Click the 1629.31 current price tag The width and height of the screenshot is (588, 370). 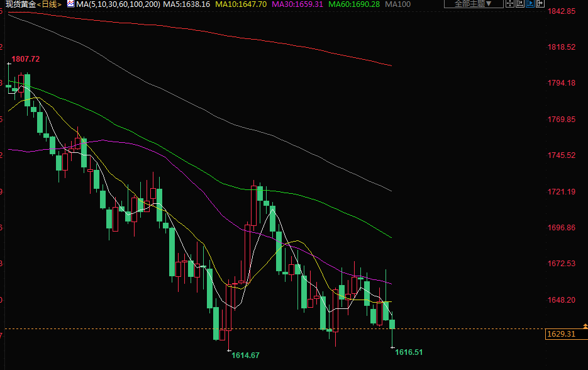[562, 334]
